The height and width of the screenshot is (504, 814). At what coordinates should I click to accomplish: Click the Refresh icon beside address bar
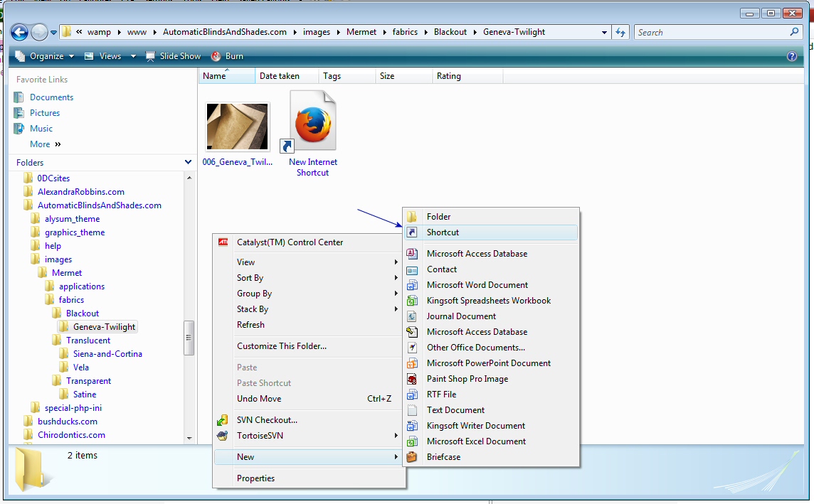pos(620,32)
